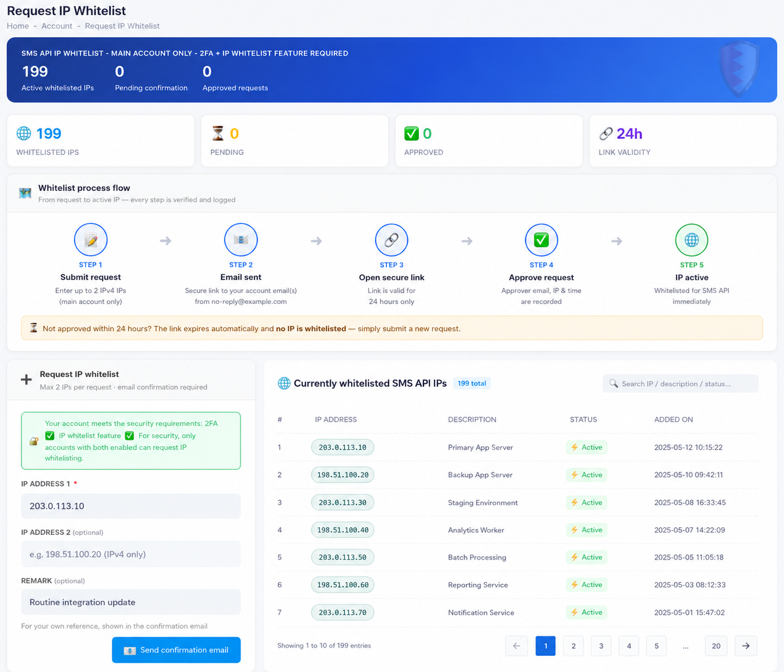Screen dimensions: 784x672
Task: Click the IP ADDRESS column header
Action: [336, 420]
